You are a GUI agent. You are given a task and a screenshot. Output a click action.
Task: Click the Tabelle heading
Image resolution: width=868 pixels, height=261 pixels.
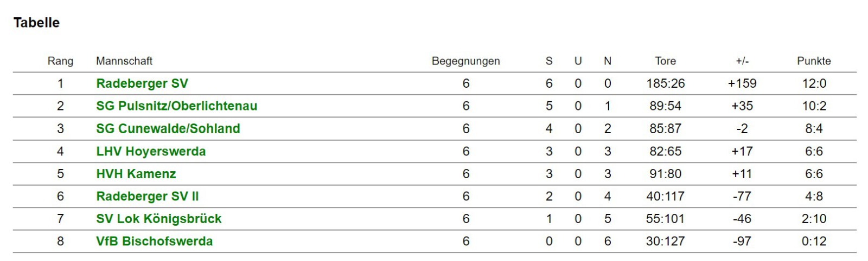point(36,23)
